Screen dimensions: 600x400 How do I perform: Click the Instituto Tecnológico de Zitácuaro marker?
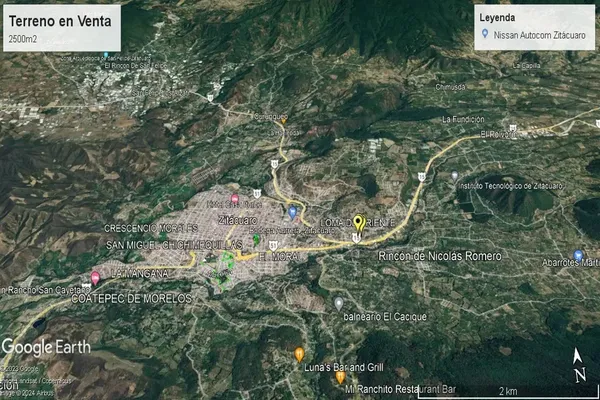point(454,176)
